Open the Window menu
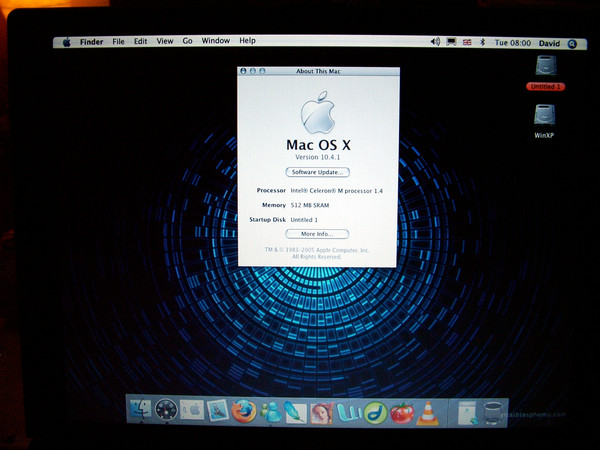Image resolution: width=600 pixels, height=450 pixels. pos(215,41)
